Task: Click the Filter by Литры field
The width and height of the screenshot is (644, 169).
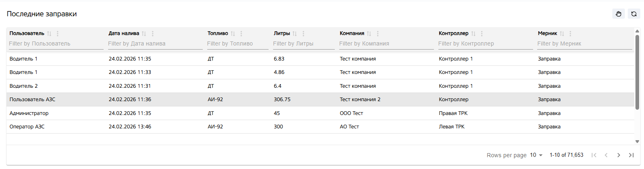Action: click(x=303, y=44)
